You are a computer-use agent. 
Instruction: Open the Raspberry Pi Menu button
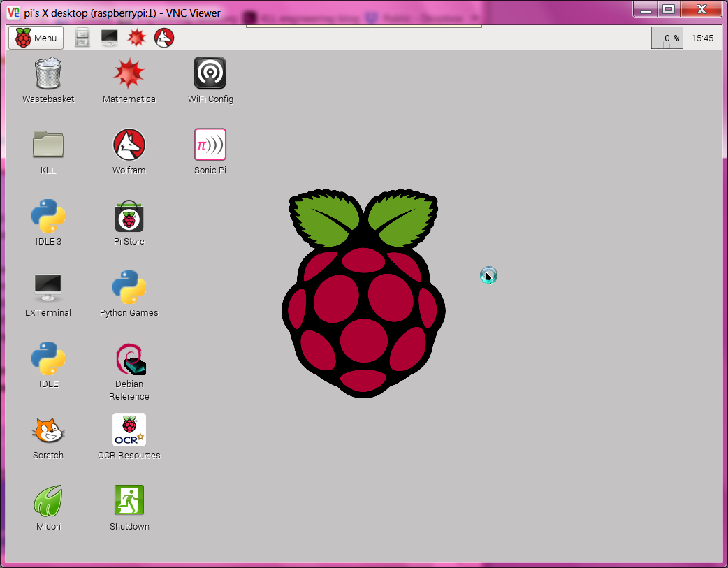pyautogui.click(x=36, y=38)
